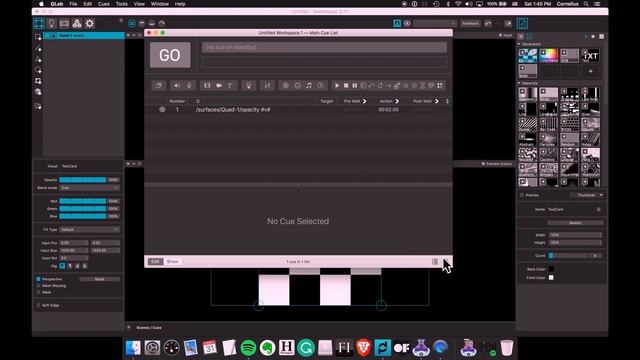Select the add Circle tool
This screenshot has width=640, height=360.
pyautogui.click(x=38, y=70)
